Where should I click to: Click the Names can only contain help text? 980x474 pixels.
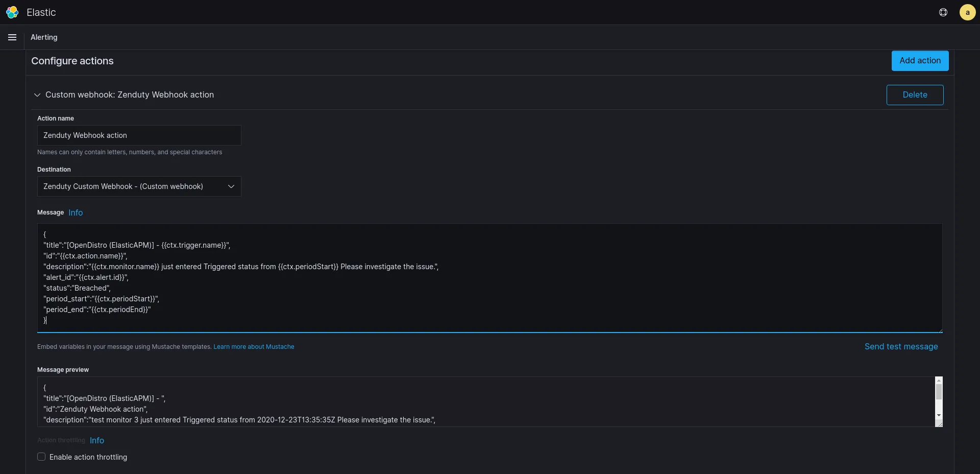tap(130, 152)
